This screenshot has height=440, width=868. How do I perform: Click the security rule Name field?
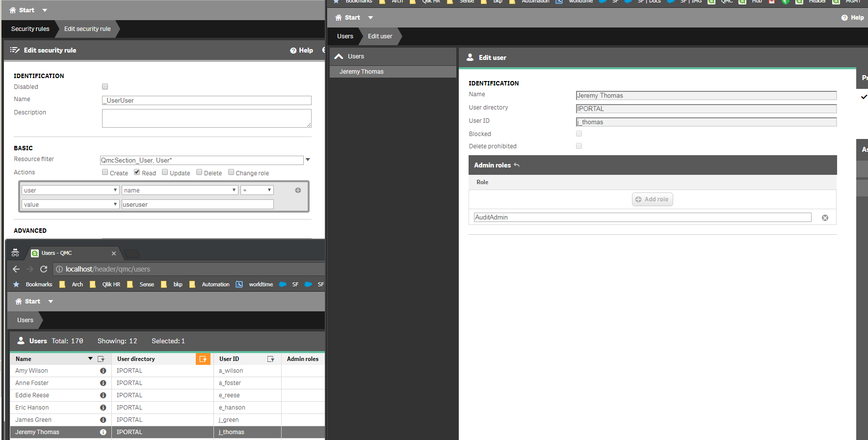point(207,100)
